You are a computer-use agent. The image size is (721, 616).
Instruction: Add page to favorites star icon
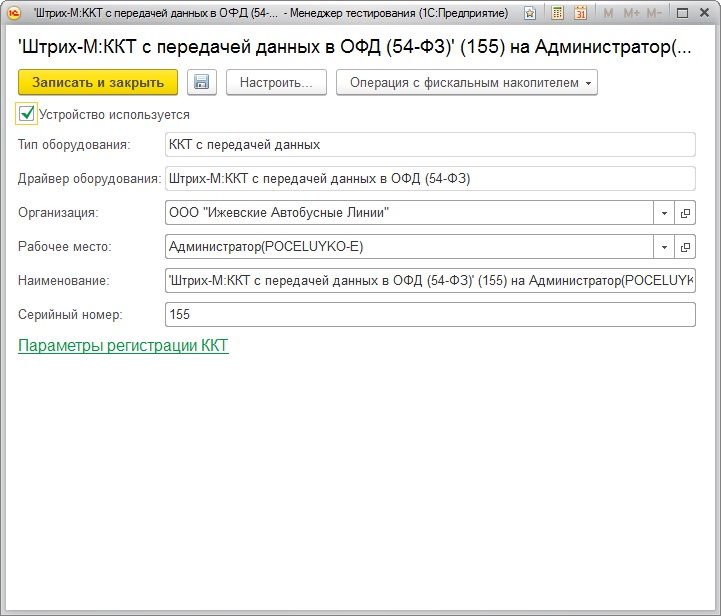point(530,14)
